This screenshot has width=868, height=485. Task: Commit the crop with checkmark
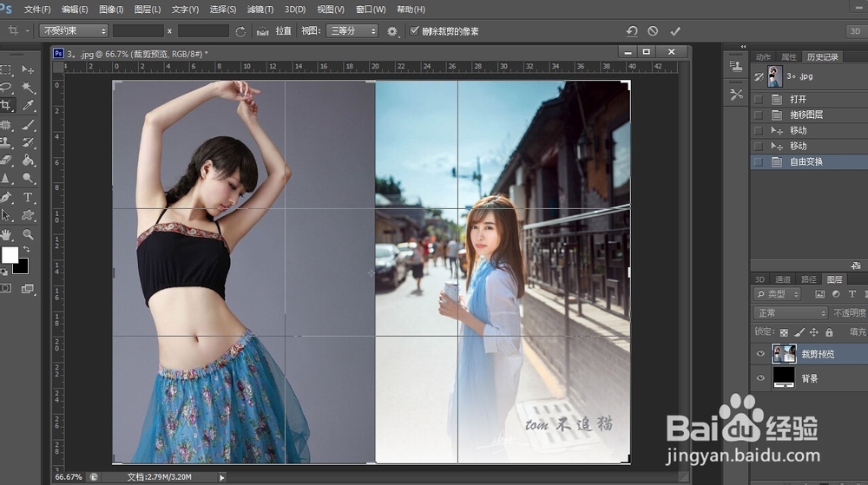(674, 31)
